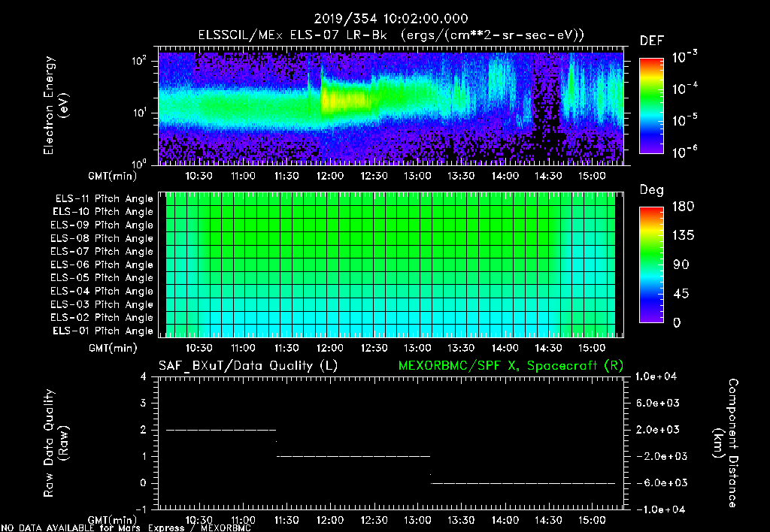Click the 10^1 energy axis tick label
Viewport: 770px width, 532px height.
139,113
